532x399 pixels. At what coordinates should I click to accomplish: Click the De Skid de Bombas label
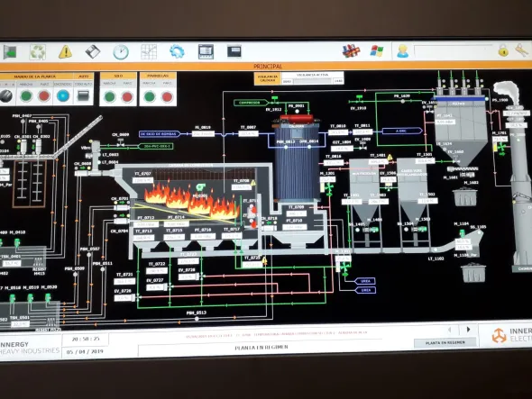click(x=159, y=134)
